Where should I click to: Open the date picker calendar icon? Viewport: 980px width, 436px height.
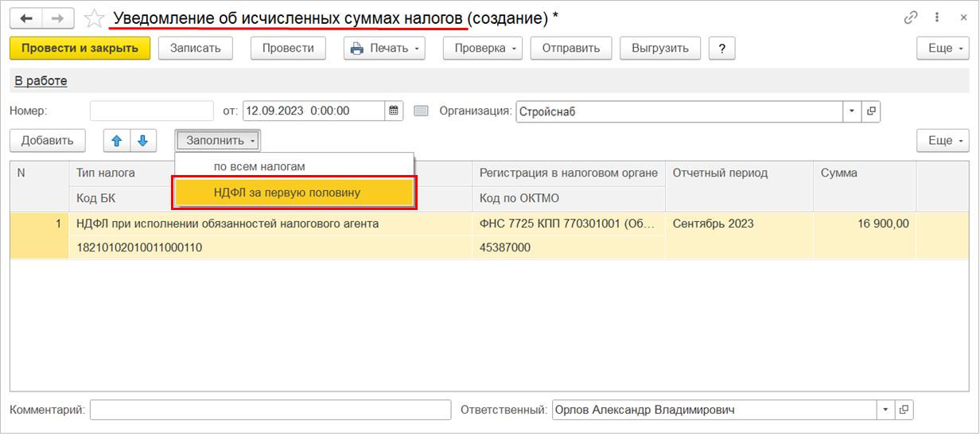[x=394, y=111]
